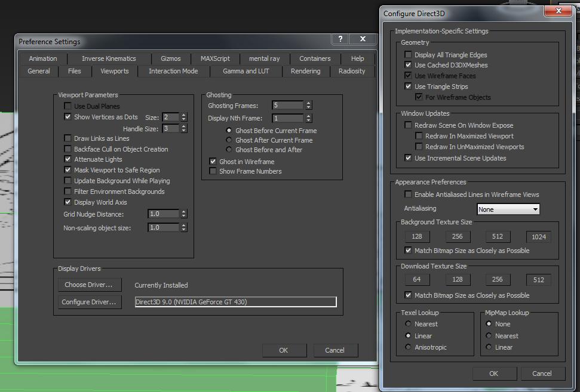Set Download Texture Size to 512
Screen dimensions: 580x392
coord(539,280)
